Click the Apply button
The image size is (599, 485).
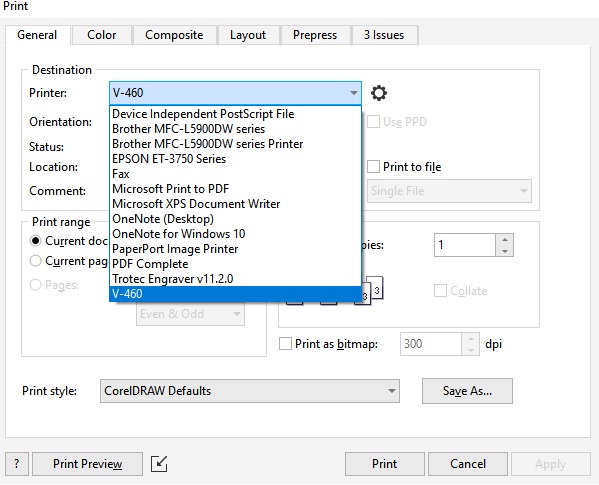[x=550, y=464]
